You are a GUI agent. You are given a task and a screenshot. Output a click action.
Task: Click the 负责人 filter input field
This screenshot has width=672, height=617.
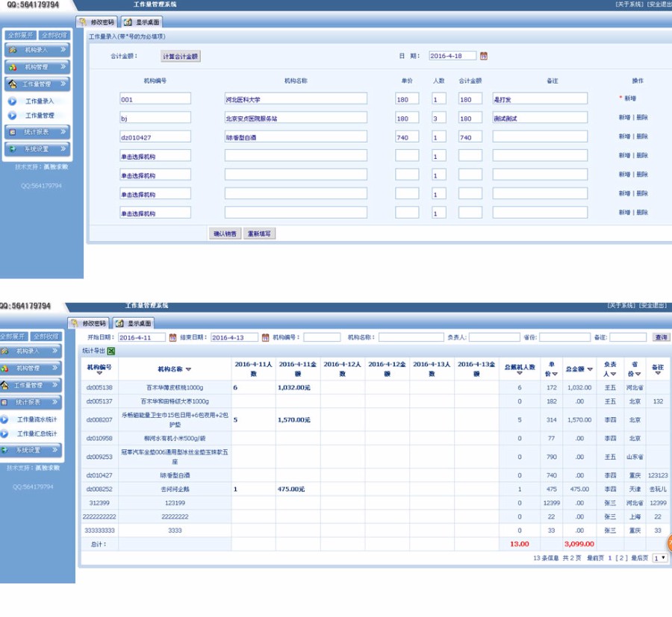coord(494,337)
